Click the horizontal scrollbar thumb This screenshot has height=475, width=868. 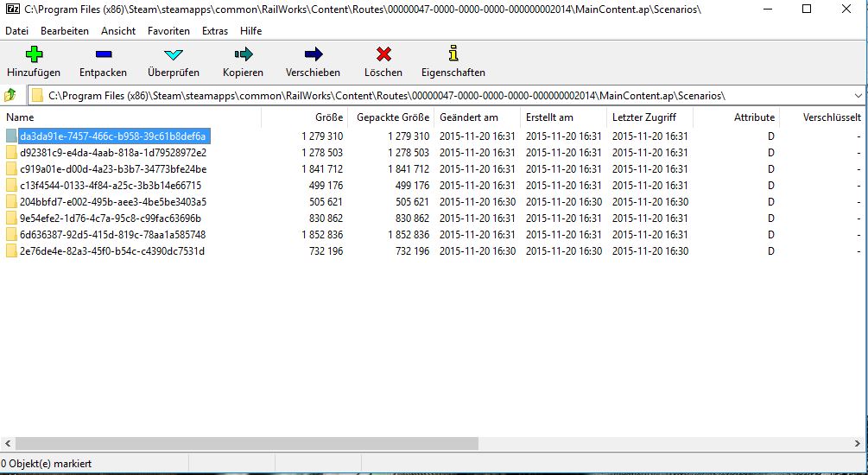[x=247, y=443]
